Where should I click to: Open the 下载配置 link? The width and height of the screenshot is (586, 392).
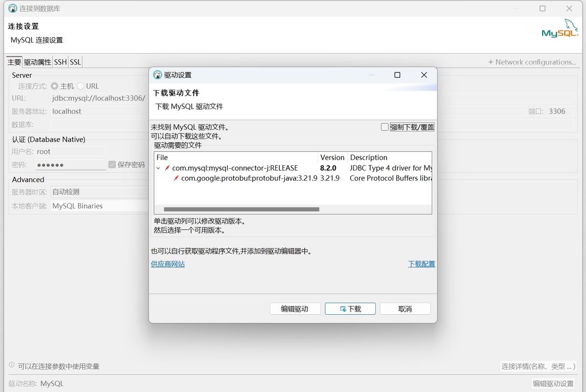(x=422, y=264)
